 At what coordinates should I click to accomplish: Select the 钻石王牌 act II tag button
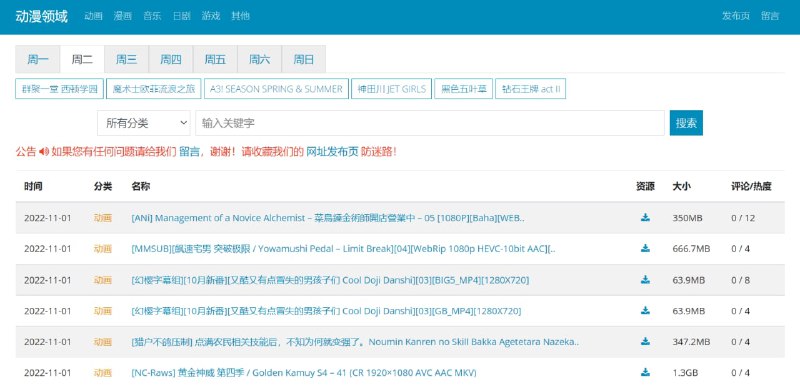click(x=531, y=89)
